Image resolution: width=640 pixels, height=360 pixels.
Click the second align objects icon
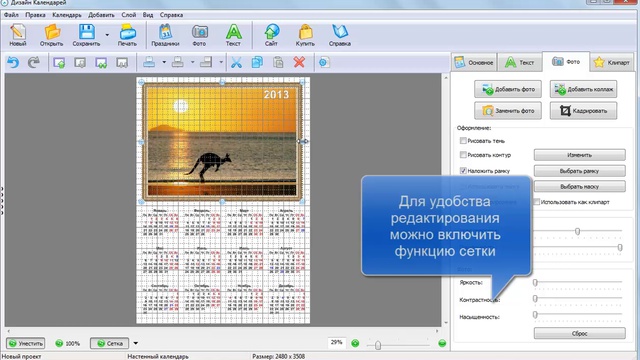(178, 62)
